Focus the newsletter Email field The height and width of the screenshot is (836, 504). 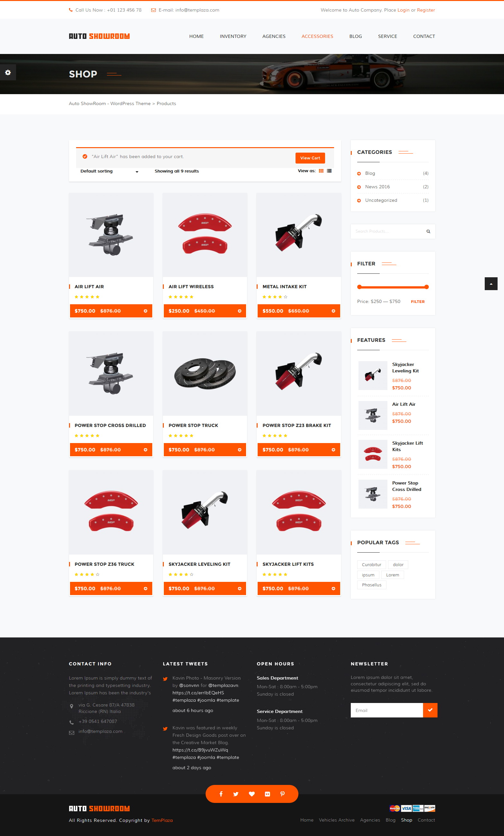[x=387, y=710]
